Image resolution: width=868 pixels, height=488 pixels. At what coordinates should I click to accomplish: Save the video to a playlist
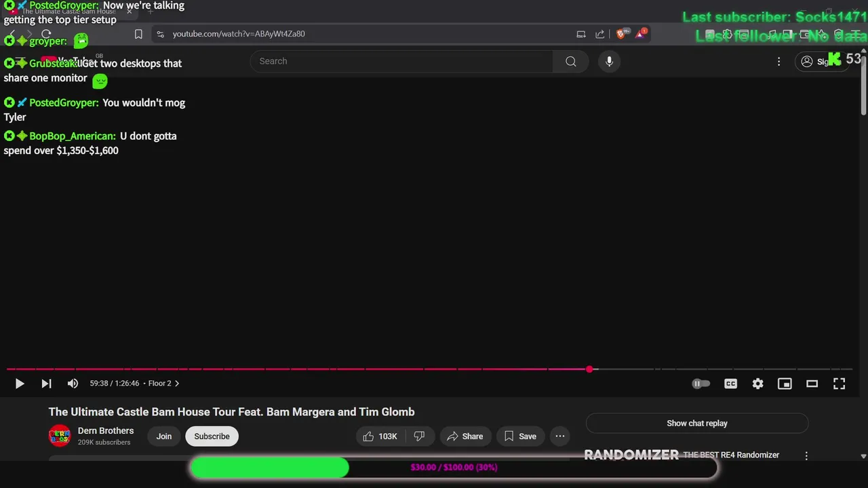520,436
